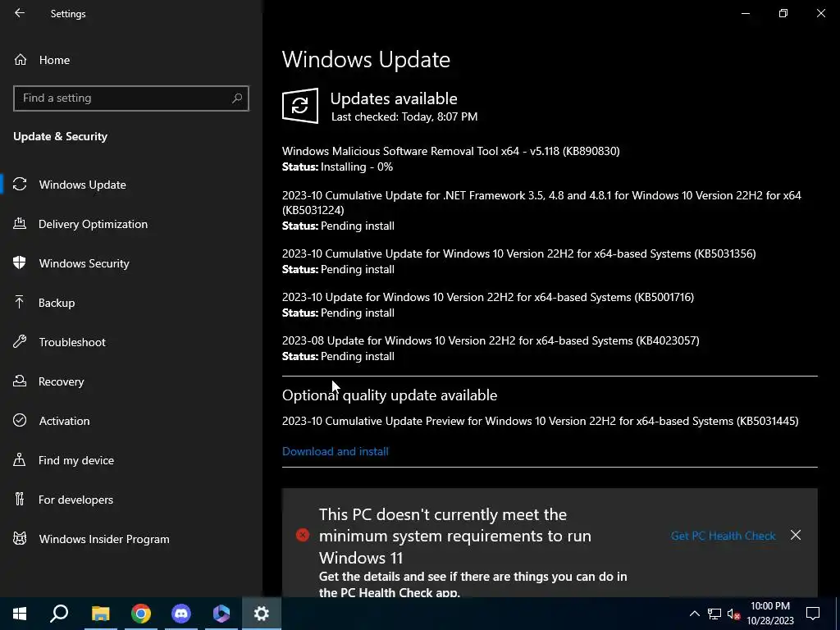The image size is (840, 630).
Task: Click the Activation checkmark icon
Action: (20, 421)
